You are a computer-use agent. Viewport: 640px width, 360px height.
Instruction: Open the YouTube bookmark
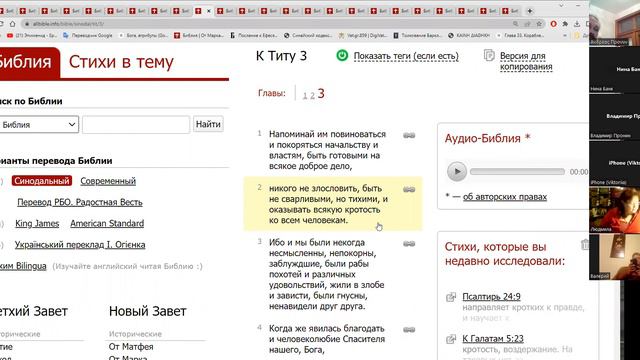click(x=32, y=36)
